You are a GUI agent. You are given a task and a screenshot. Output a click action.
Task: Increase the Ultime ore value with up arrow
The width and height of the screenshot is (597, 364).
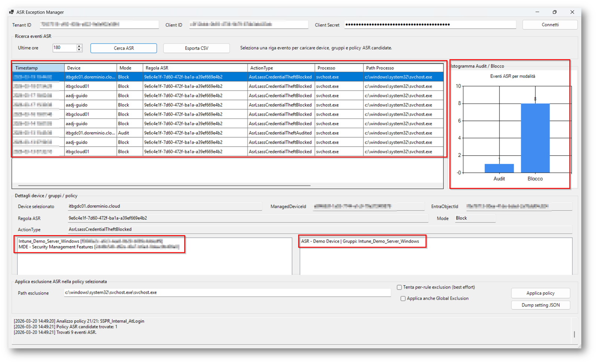coord(79,46)
